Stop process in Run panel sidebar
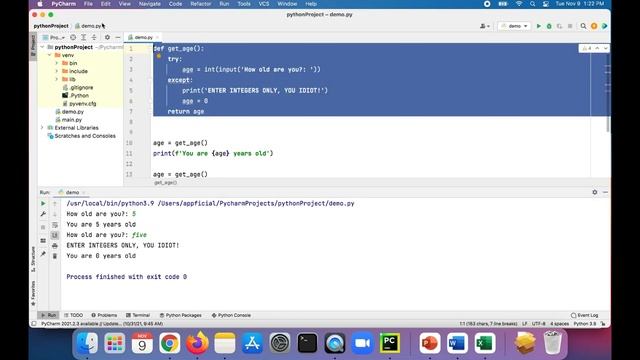Viewport: 640px width, 360px height. (43, 227)
